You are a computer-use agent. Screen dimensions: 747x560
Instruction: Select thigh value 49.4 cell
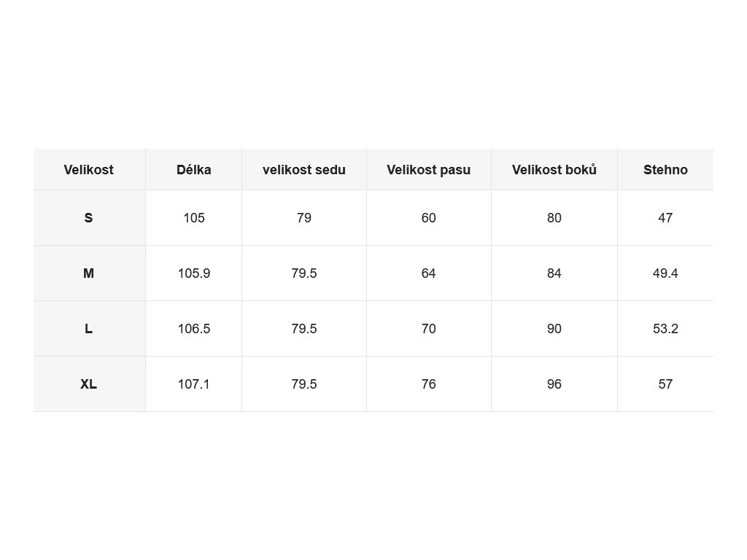coord(665,273)
